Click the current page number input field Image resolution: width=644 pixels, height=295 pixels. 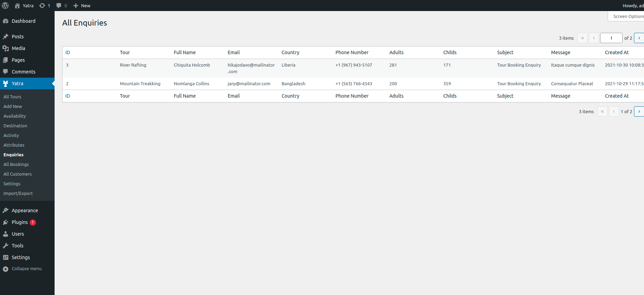611,38
